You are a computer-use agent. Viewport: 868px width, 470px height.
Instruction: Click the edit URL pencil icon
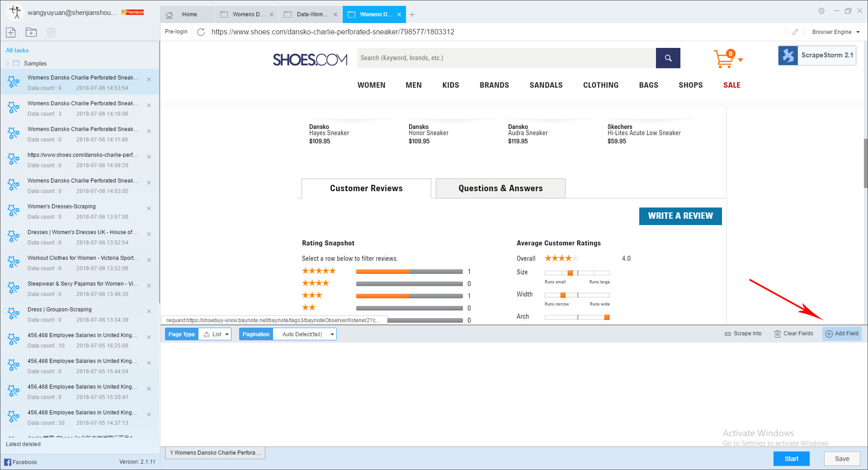795,32
